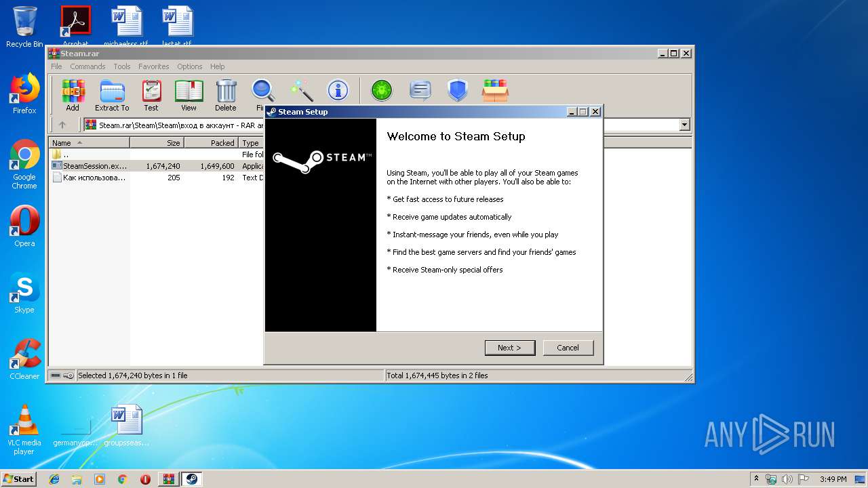The image size is (868, 488).
Task: Open the Google Chrome desktop shortcut
Action: 24,165
